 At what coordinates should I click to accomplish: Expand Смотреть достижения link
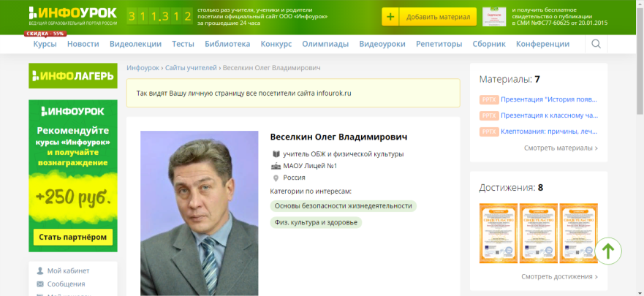559,276
